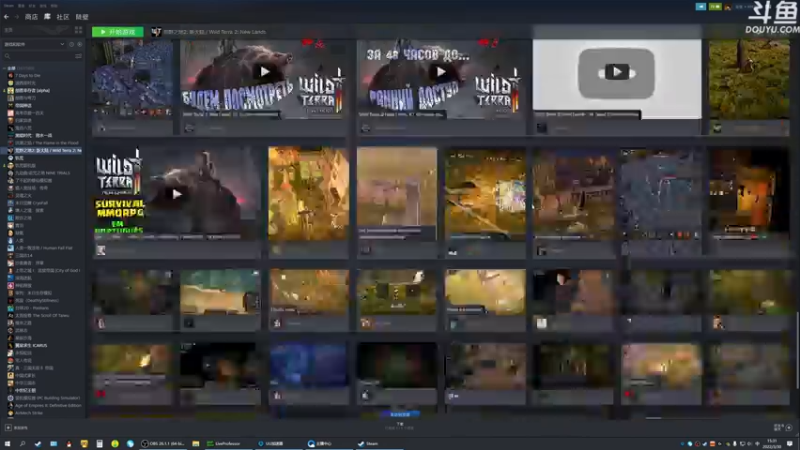Image resolution: width=800 pixels, height=450 pixels.
Task: Click the add game plus icon
Action: [8, 428]
